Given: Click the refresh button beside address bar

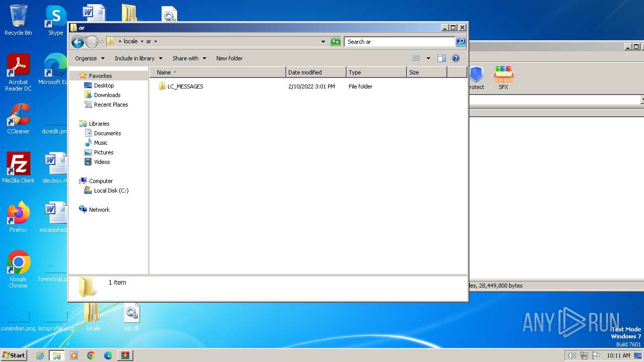Looking at the screenshot, I should 336,42.
